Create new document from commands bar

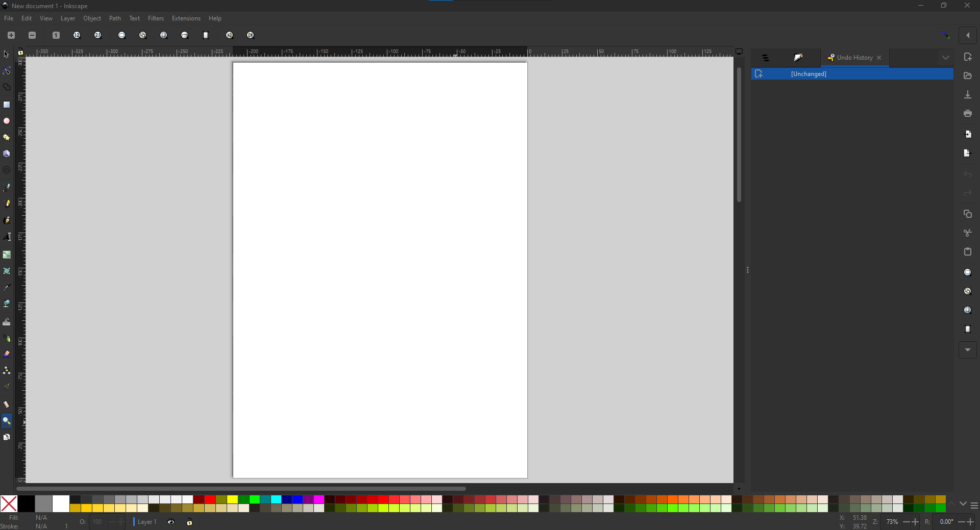tap(968, 57)
